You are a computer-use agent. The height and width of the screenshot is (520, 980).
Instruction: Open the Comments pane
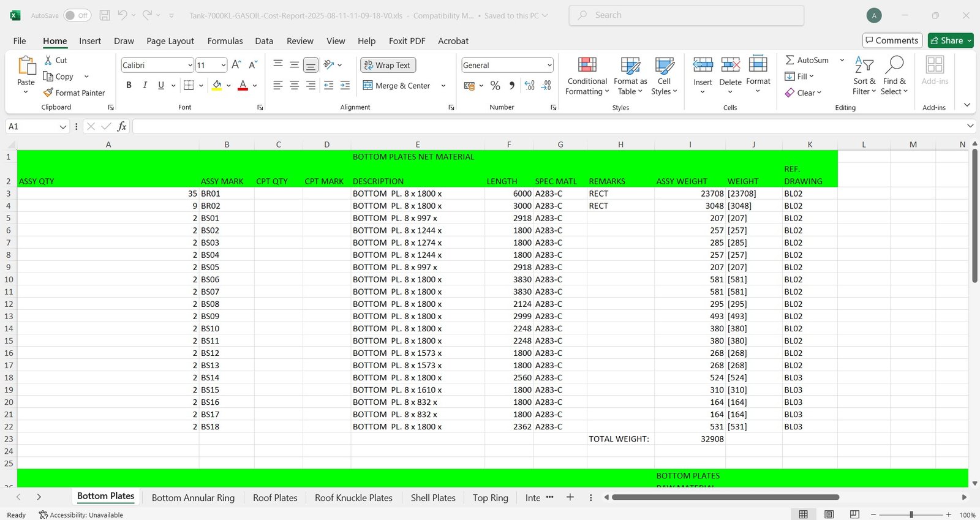[x=892, y=40]
